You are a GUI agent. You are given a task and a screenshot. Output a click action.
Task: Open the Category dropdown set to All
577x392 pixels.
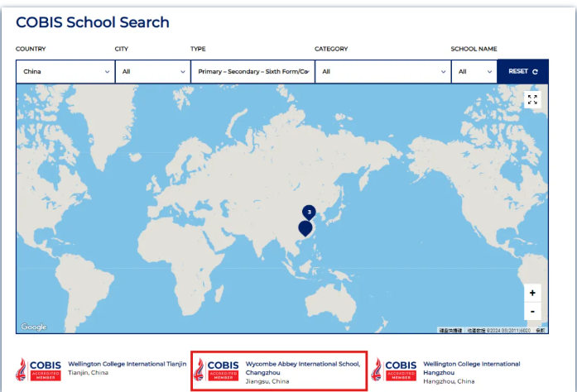(x=383, y=71)
